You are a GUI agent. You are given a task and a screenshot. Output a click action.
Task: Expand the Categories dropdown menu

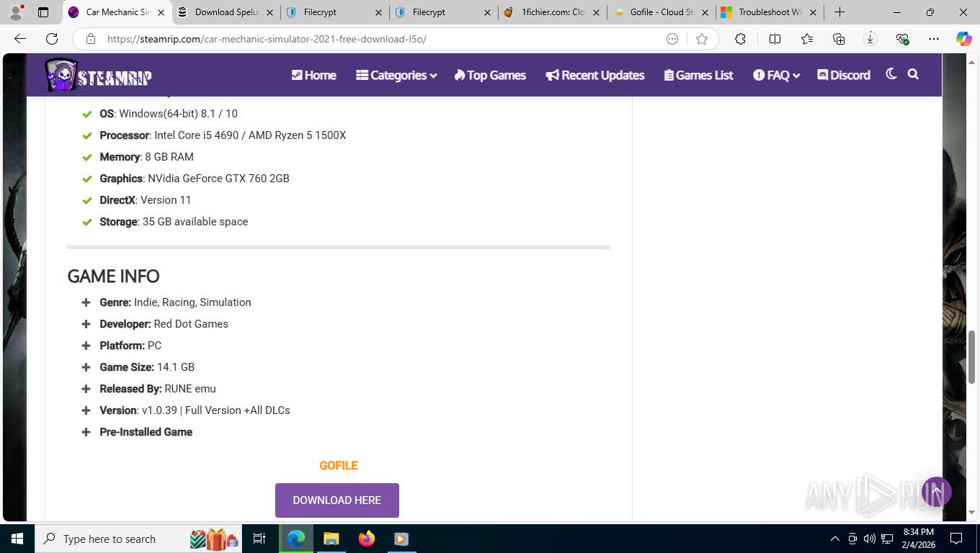coord(396,75)
